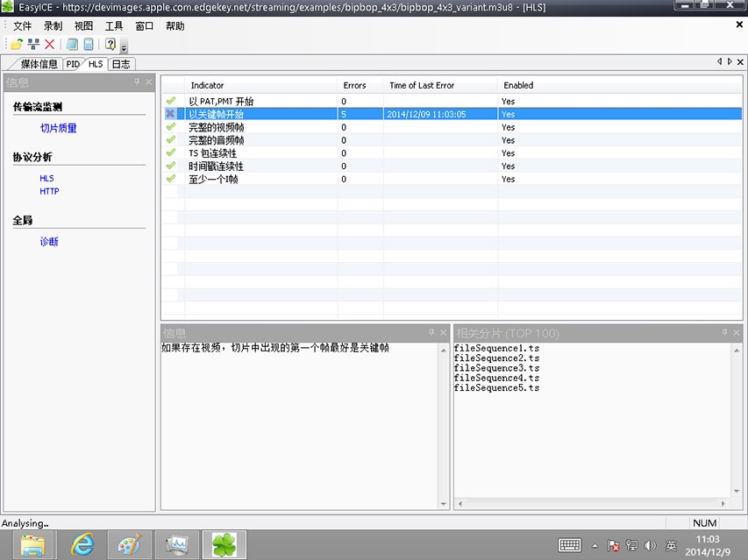This screenshot has width=748, height=560.
Task: Select fileSequence3.ts in the 相关分片 list
Action: [496, 368]
